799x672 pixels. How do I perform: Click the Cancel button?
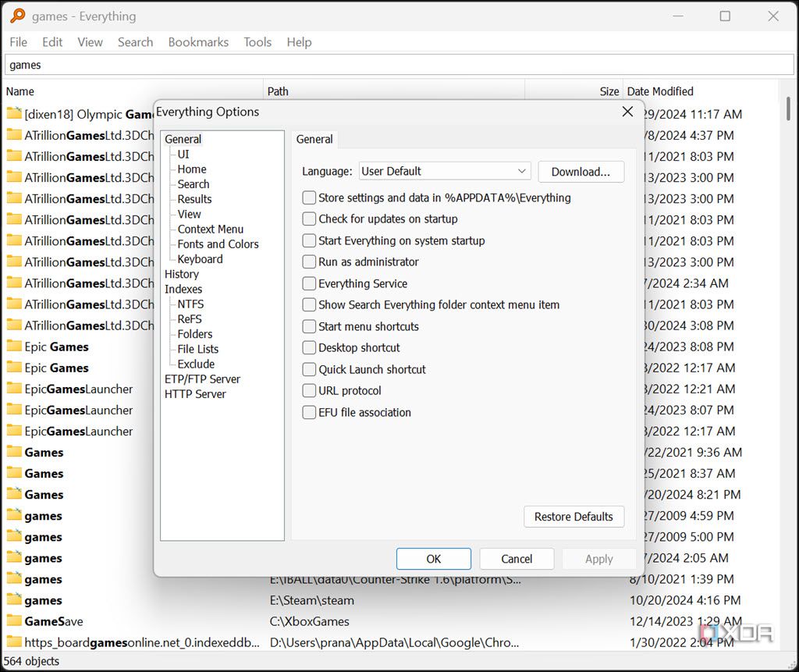coord(517,559)
